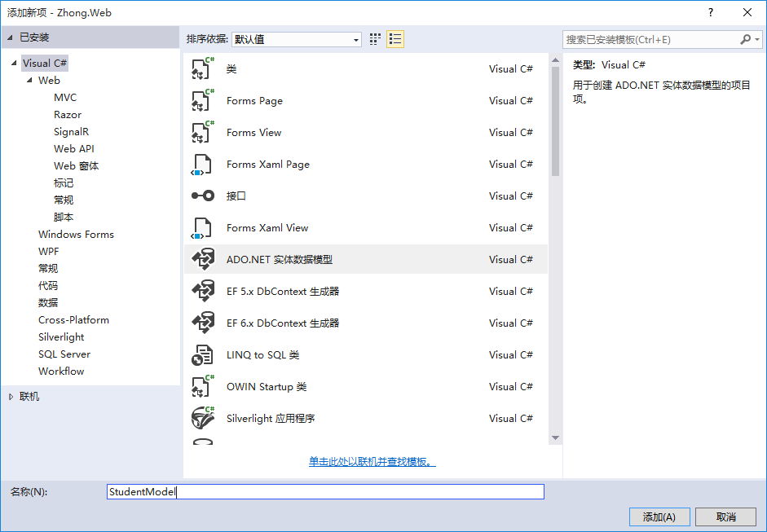The height and width of the screenshot is (532, 767).
Task: Select the LINQ to SQL class icon
Action: point(202,354)
